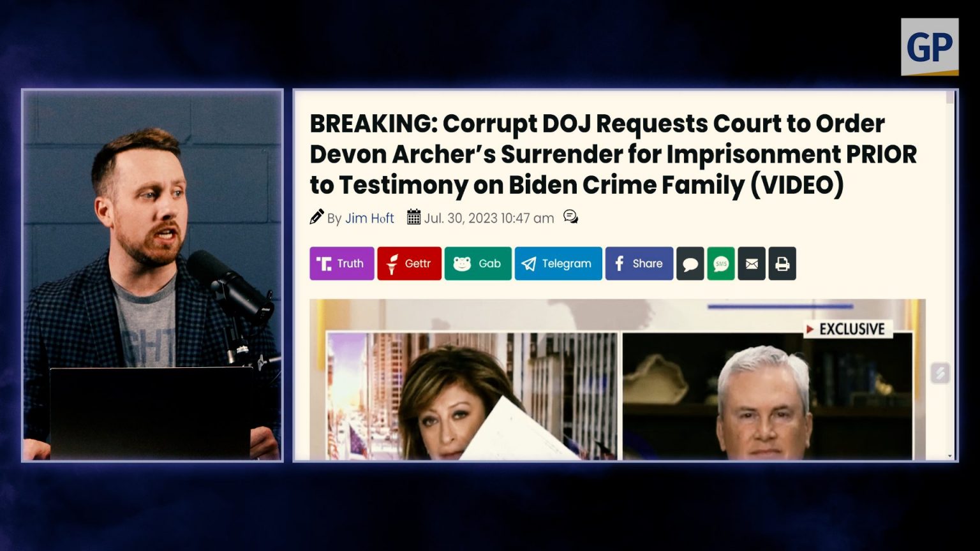The width and height of the screenshot is (980, 551).
Task: Click the scrollbar down arrow
Action: tap(949, 456)
